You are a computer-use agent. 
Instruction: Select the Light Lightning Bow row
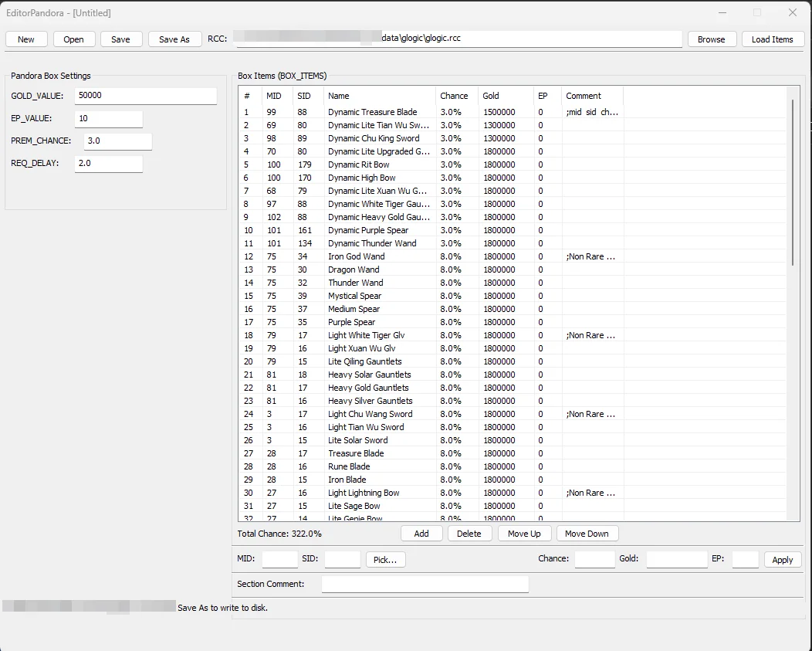tap(514, 493)
